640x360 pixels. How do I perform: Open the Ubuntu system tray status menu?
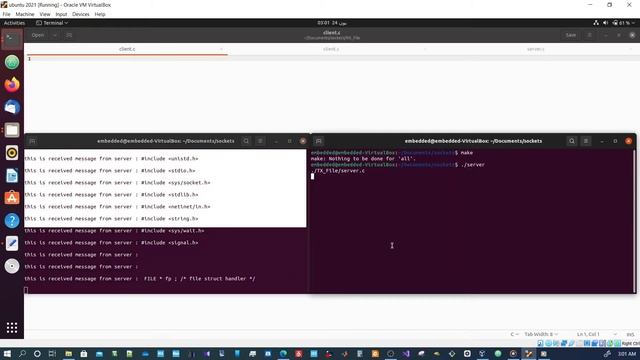[614, 23]
